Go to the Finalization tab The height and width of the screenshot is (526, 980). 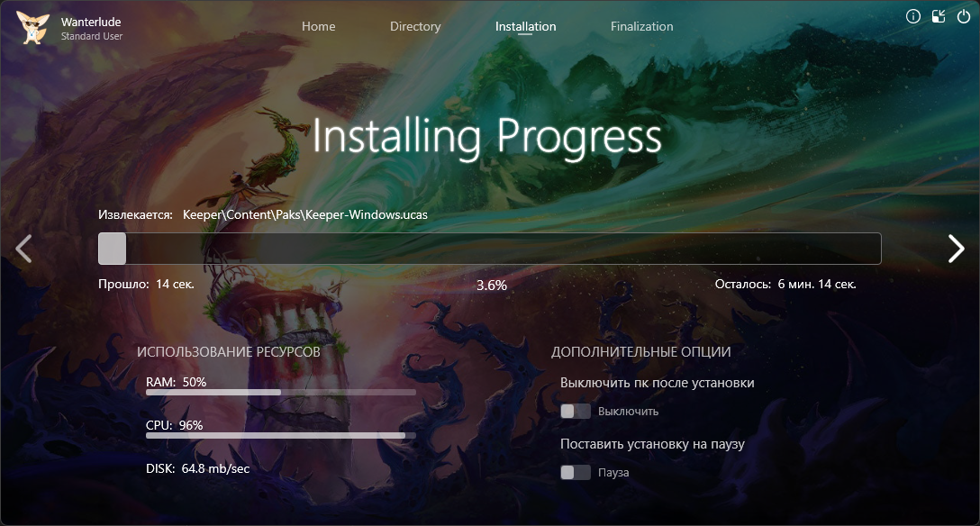(x=642, y=26)
